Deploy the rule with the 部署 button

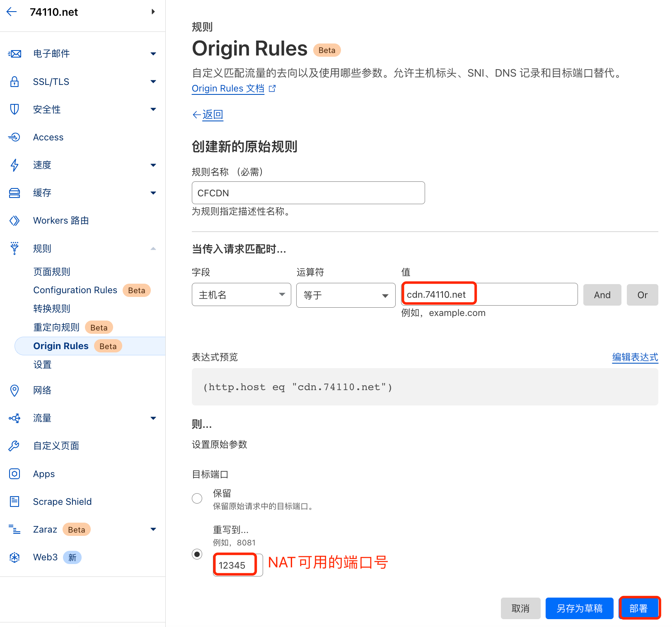(x=639, y=608)
